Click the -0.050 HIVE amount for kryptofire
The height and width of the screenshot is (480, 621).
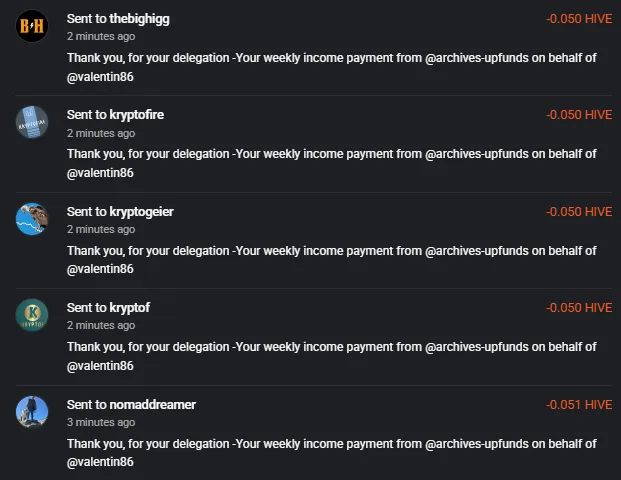coord(579,115)
